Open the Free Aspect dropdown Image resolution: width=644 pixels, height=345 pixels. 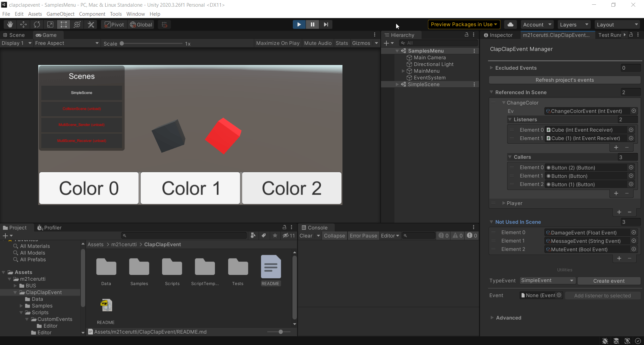[67, 43]
